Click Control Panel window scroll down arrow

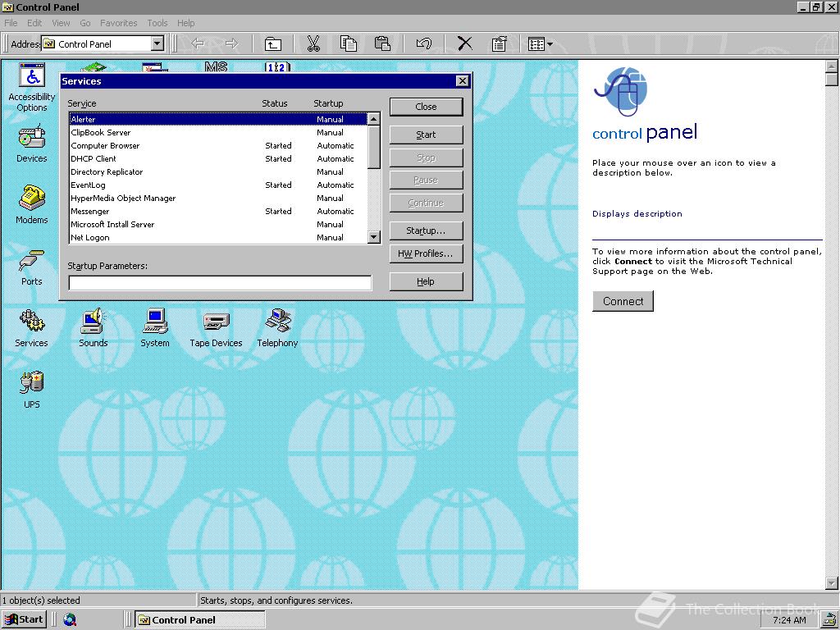831,582
